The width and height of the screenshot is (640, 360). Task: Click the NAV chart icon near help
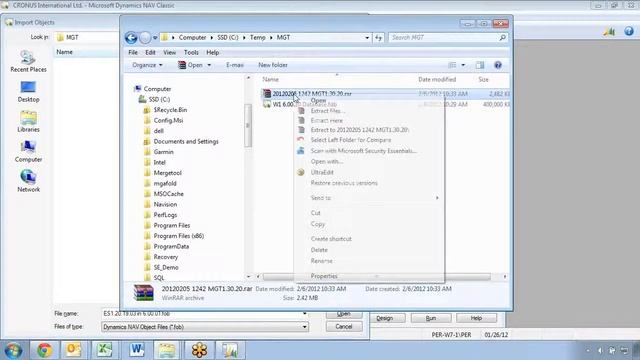coord(609,31)
